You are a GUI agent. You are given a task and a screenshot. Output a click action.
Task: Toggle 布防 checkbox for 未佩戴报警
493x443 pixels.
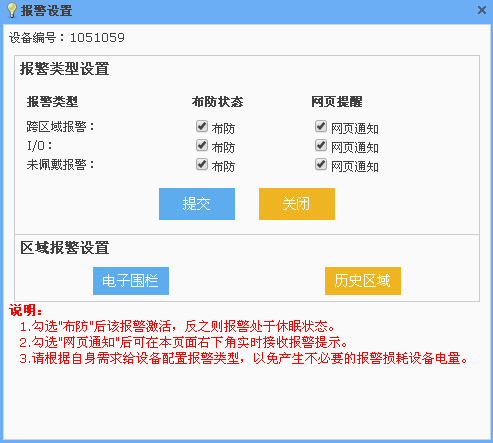click(202, 164)
